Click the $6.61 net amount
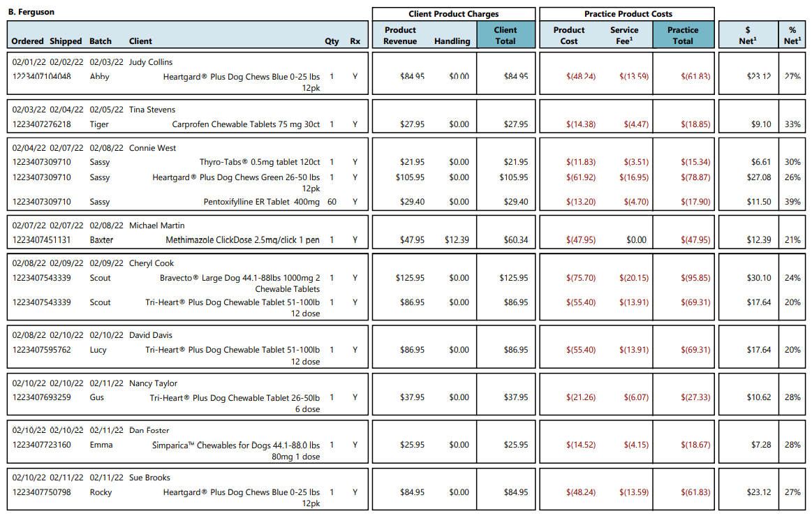 [x=761, y=162]
